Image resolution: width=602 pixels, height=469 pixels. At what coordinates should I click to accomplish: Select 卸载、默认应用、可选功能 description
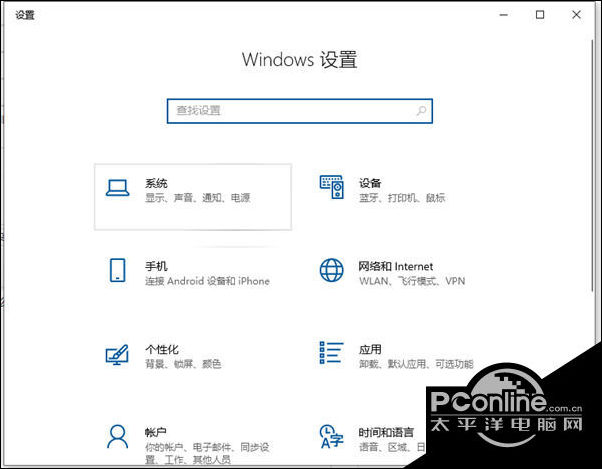coord(416,364)
